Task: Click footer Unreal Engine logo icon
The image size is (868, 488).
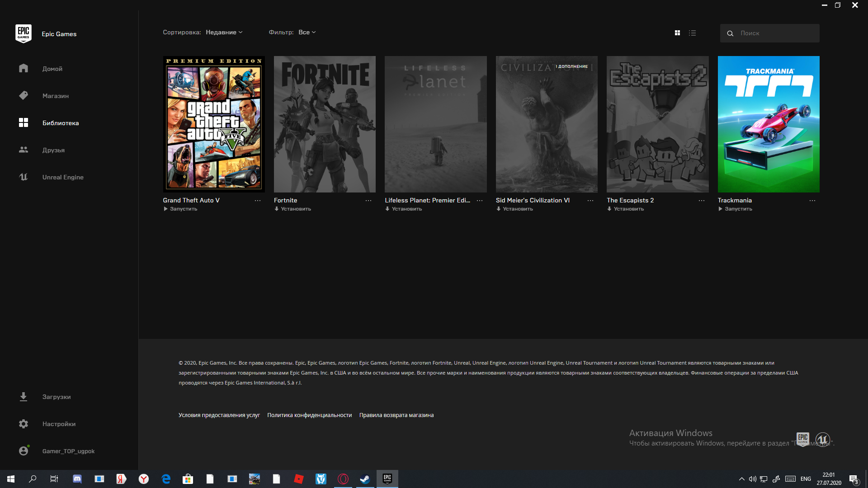Action: pyautogui.click(x=822, y=439)
